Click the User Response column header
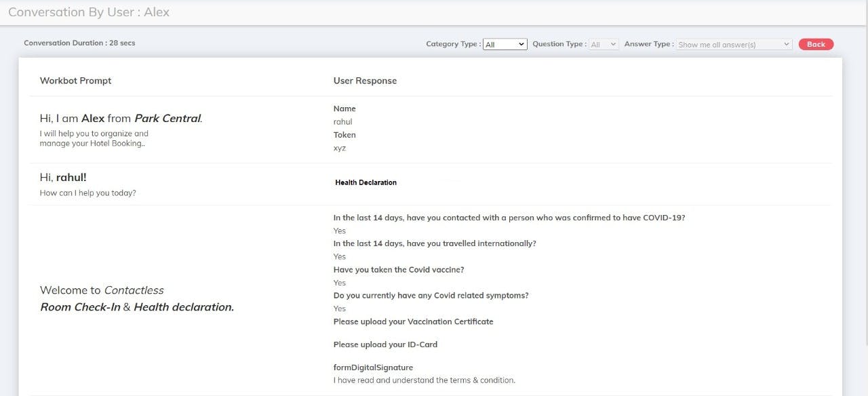The image size is (868, 396). [365, 81]
